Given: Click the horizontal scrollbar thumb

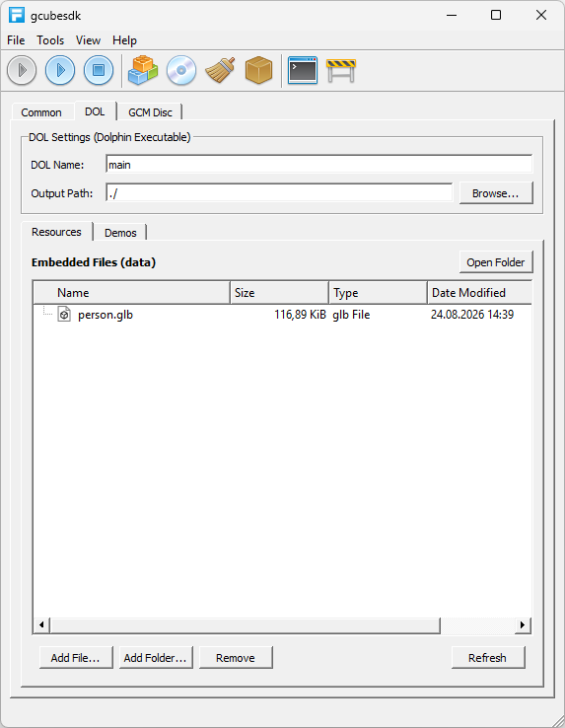Looking at the screenshot, I should (245, 625).
